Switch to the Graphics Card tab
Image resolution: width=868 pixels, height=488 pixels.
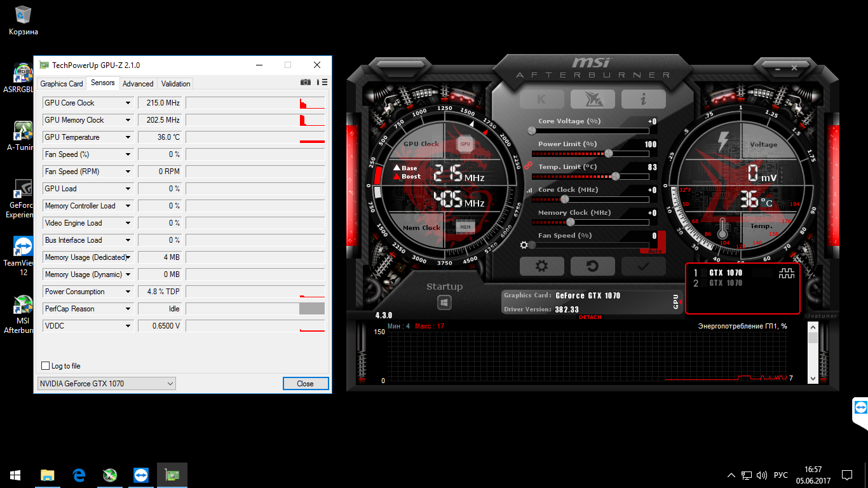coord(62,84)
